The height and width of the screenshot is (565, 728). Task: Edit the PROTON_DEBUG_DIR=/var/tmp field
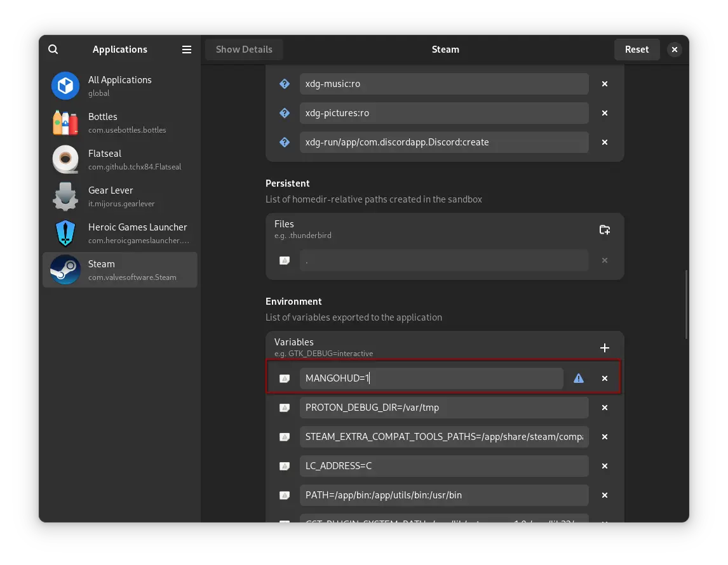click(444, 408)
